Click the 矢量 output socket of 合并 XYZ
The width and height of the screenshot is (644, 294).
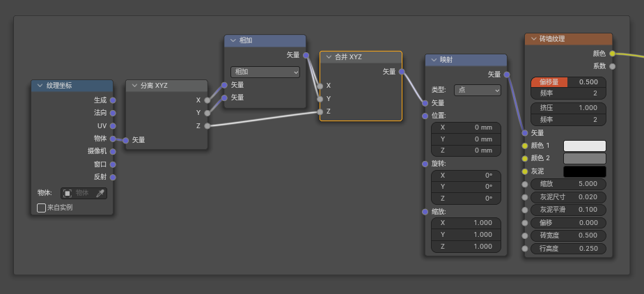[402, 71]
